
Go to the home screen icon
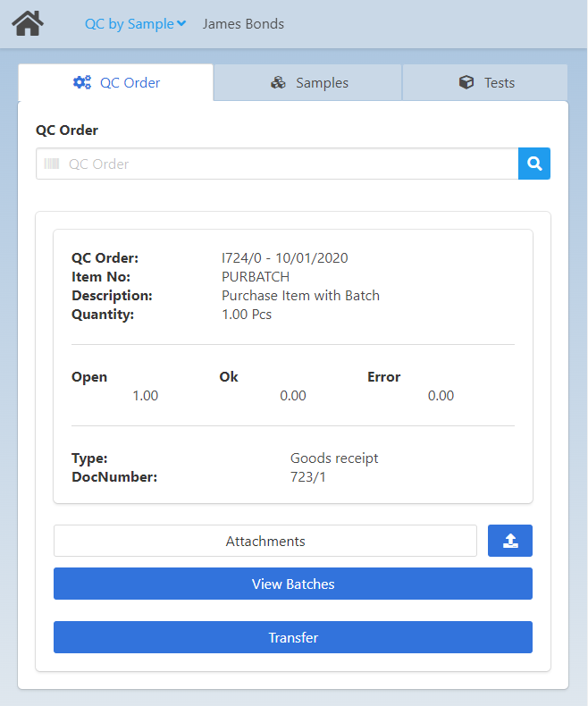coord(28,24)
